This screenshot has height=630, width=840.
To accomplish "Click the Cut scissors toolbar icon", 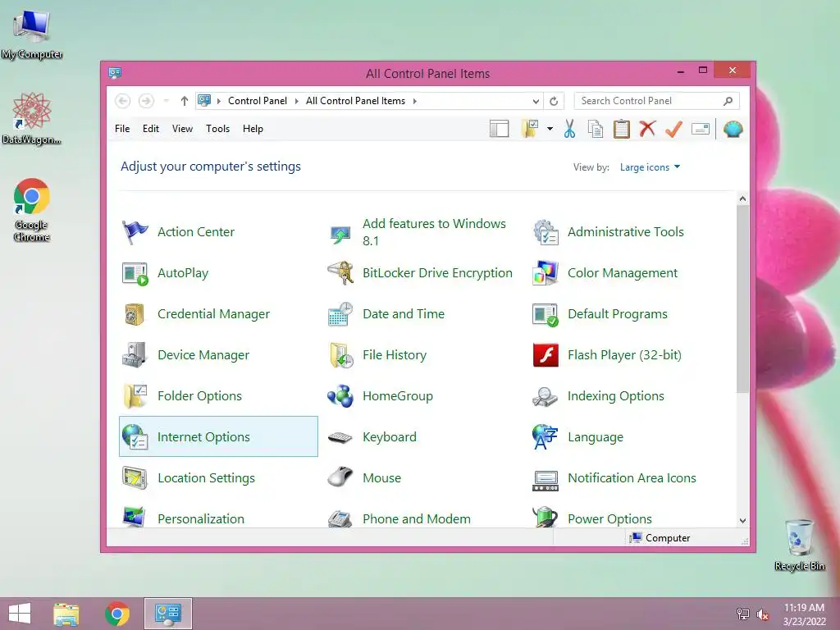I will click(x=569, y=129).
